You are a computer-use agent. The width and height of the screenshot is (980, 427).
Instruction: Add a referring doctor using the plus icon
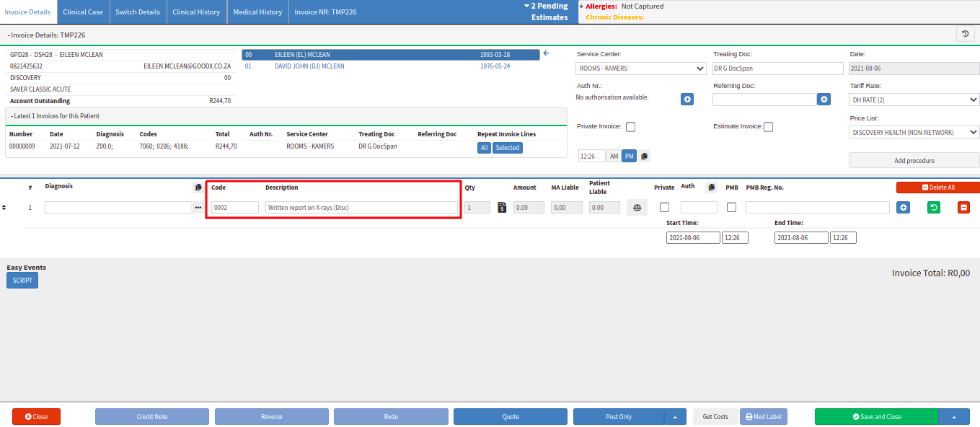coord(824,99)
